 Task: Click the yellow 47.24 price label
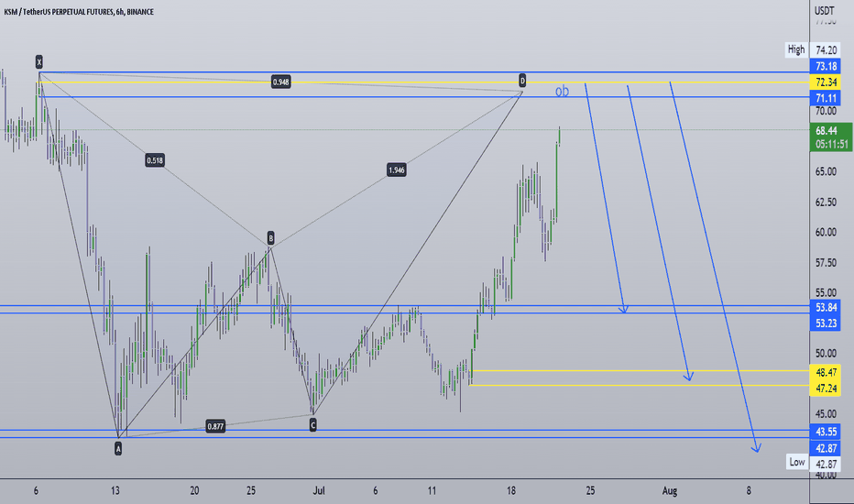coord(826,388)
